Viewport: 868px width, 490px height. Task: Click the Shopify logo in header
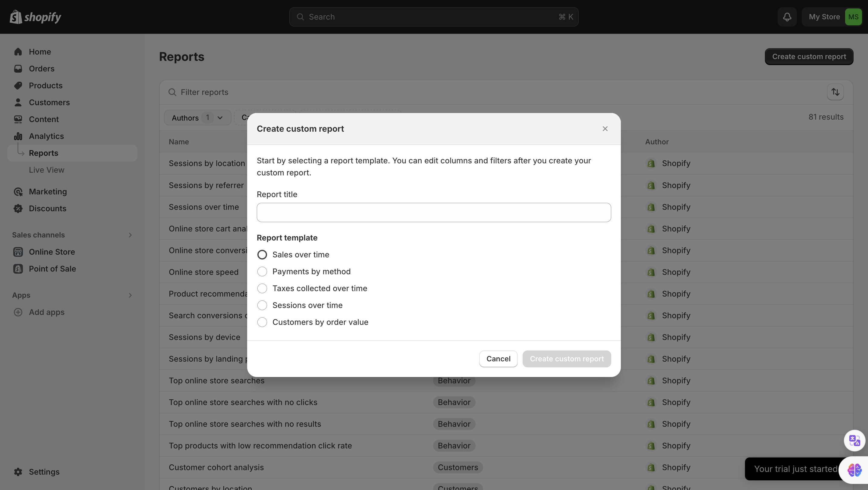click(x=35, y=17)
